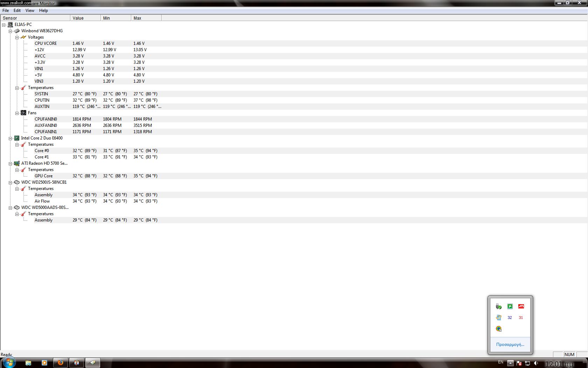588x368 pixels.
Task: Click the Safely Remove Hardware tray icon
Action: 499,307
